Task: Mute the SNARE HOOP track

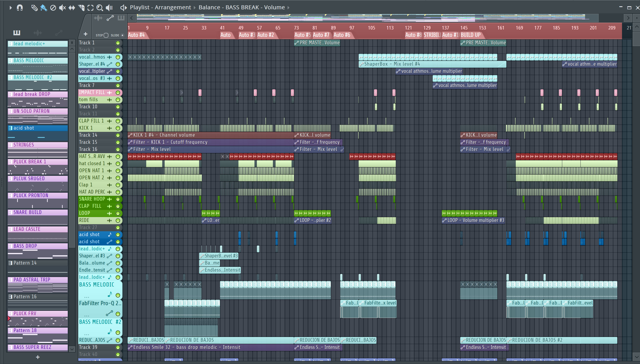Action: [x=118, y=199]
